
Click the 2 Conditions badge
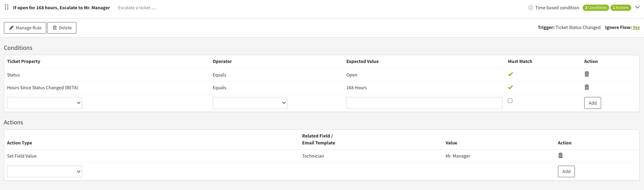click(596, 8)
